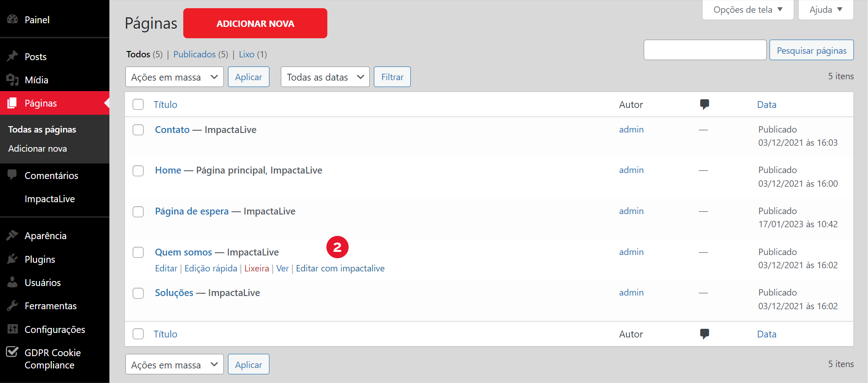Open Plugins via the plug icon
868x383 pixels.
[12, 259]
